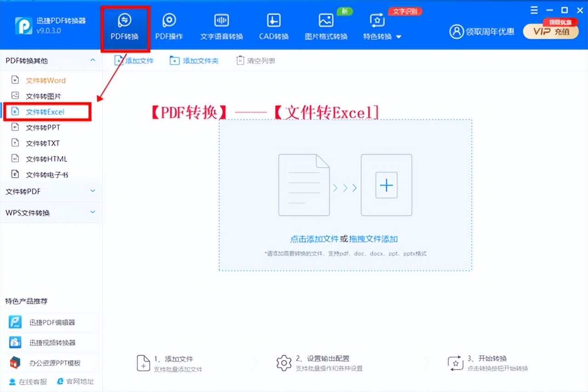Image resolution: width=588 pixels, height=392 pixels.
Task: Collapse the PDF转换其他 section
Action: pos(93,60)
